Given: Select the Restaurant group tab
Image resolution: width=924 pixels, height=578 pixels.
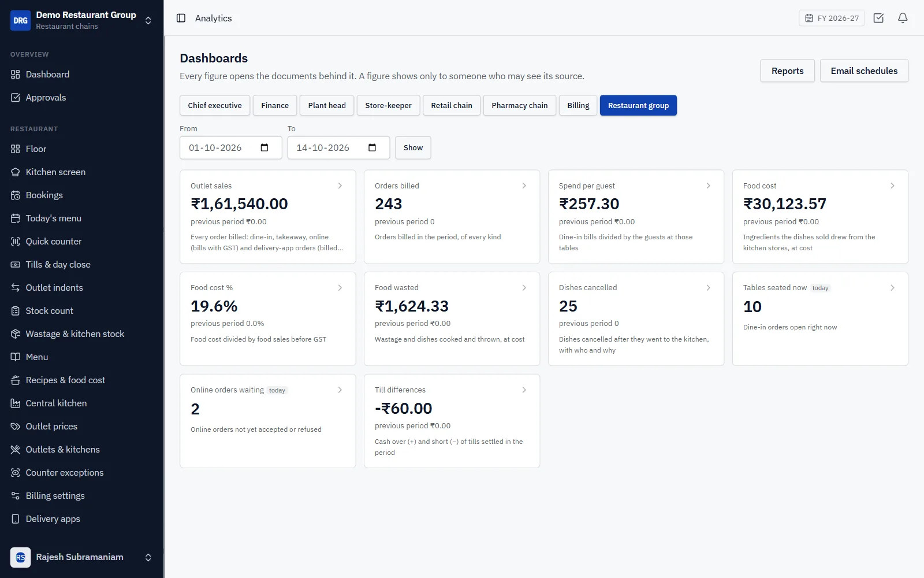Looking at the screenshot, I should (x=638, y=105).
